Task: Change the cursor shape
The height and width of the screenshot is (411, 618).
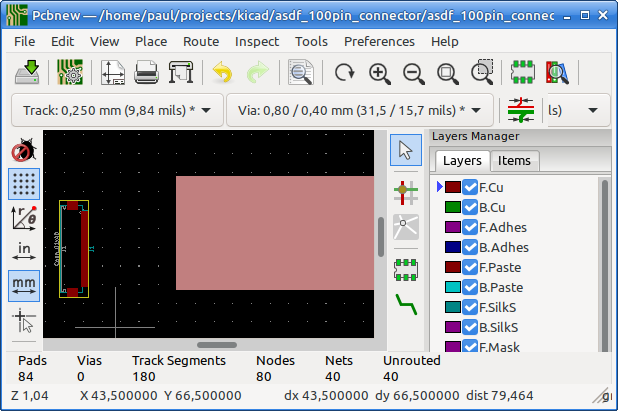Action: click(x=24, y=320)
